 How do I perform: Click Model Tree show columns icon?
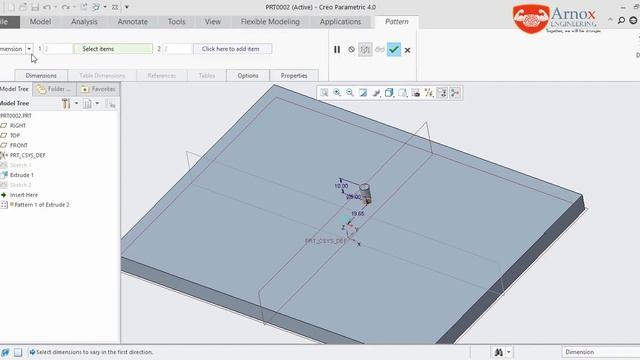pos(87,103)
